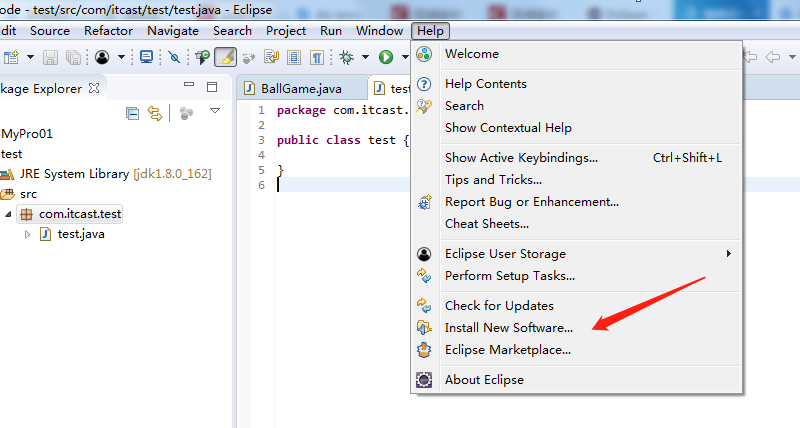Toggle Skip All Breakpoints icon
Image resolution: width=800 pixels, height=428 pixels.
(x=174, y=57)
